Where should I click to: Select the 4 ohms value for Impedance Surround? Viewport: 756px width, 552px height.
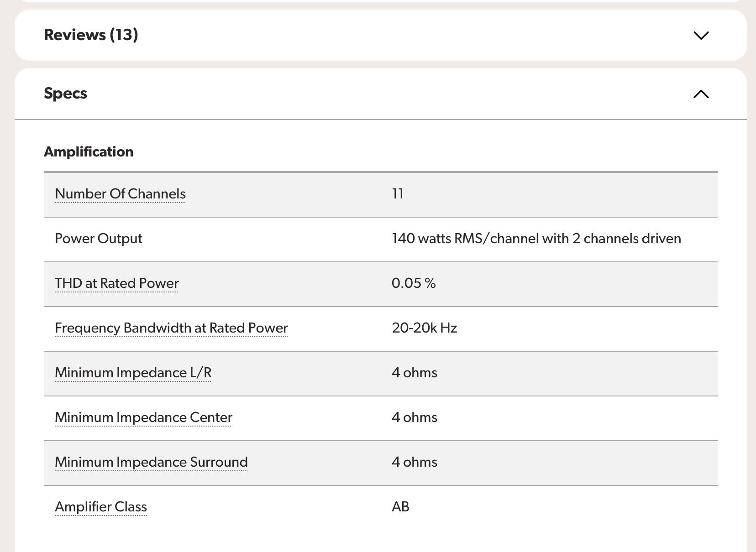[415, 462]
